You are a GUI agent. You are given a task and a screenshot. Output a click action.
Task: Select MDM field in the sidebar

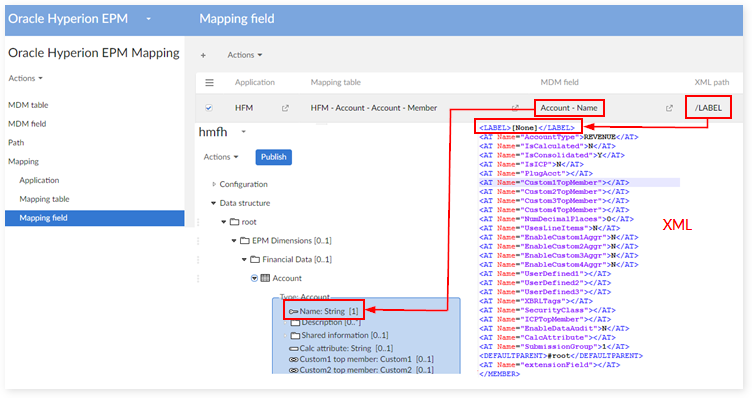27,124
